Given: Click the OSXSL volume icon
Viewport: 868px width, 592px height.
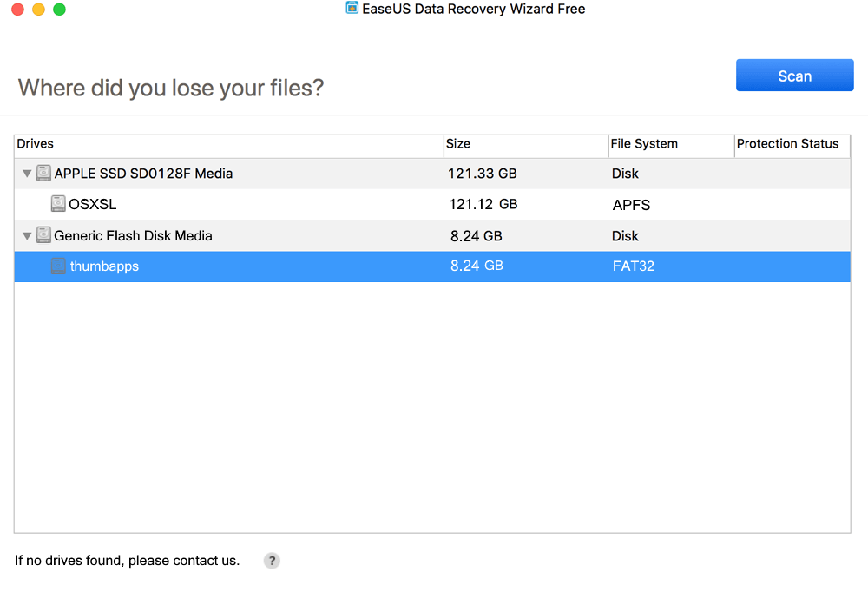Looking at the screenshot, I should click(58, 203).
